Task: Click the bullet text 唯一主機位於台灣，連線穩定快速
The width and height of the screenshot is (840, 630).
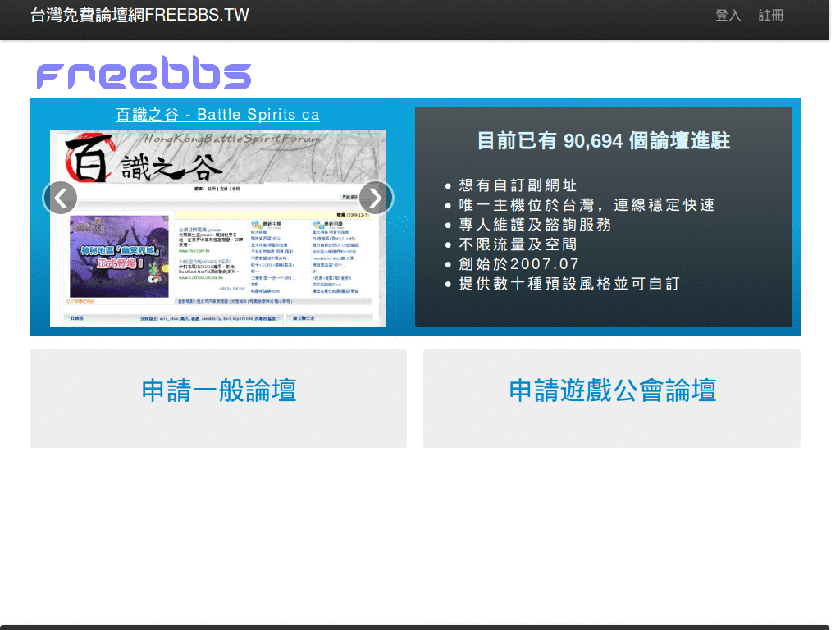Action: pyautogui.click(x=587, y=205)
